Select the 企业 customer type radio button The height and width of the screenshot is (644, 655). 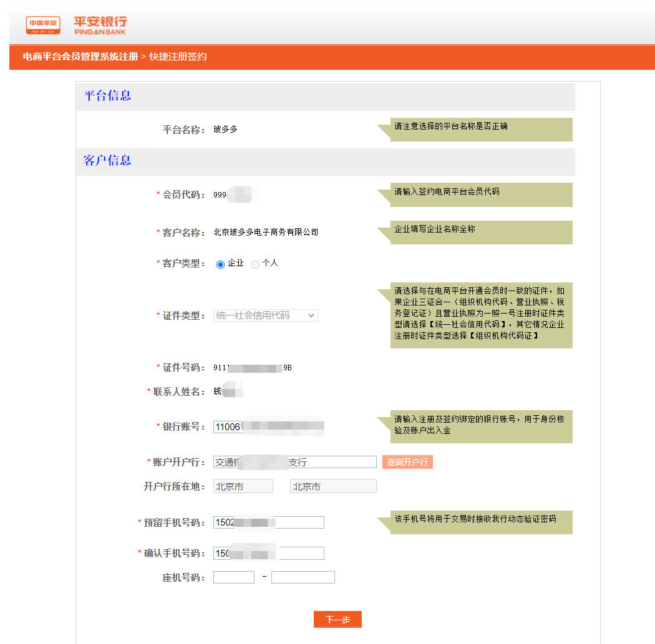(x=221, y=264)
